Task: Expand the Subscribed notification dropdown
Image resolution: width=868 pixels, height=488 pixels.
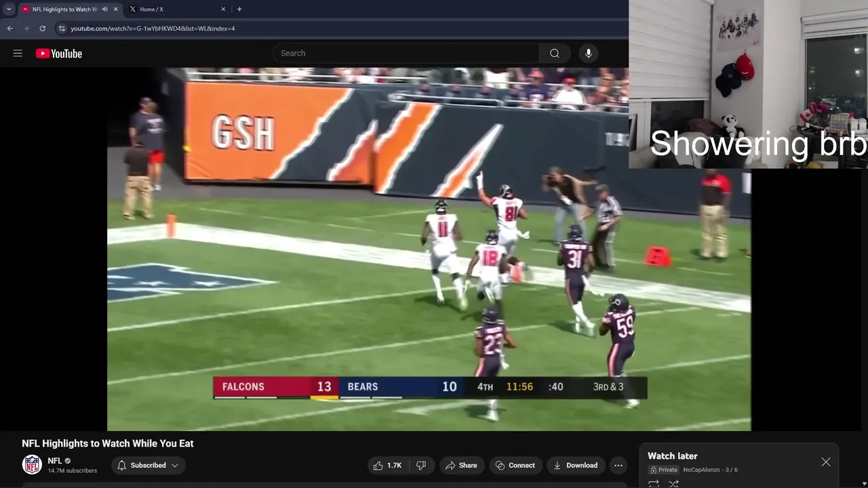Action: (148, 466)
